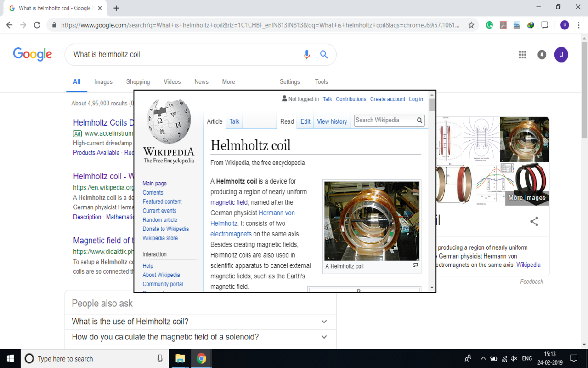
Task: Click the View history tab
Action: pyautogui.click(x=332, y=121)
